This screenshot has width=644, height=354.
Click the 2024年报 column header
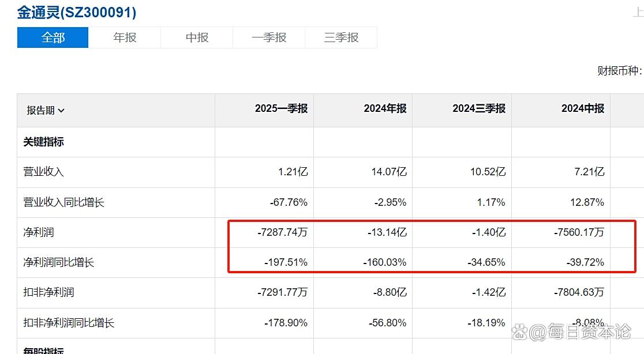[x=385, y=108]
